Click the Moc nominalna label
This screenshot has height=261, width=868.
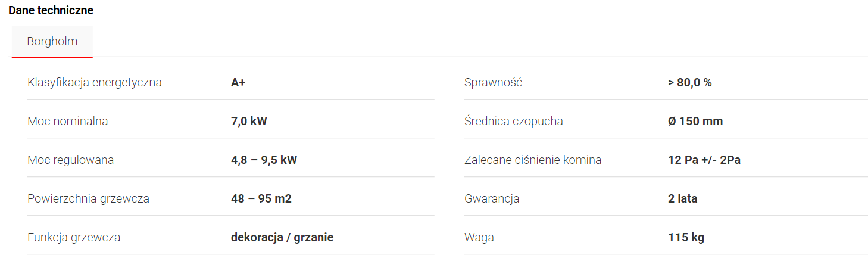tap(68, 121)
